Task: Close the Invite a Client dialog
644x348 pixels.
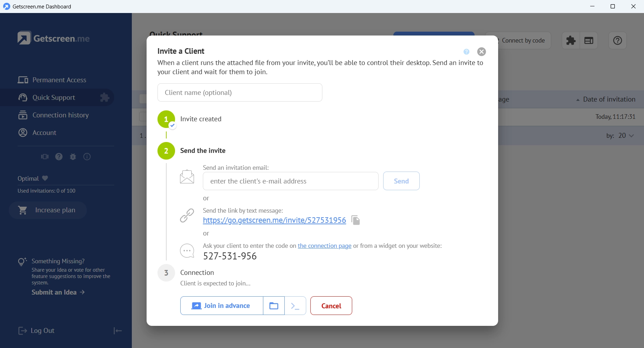Action: [x=481, y=52]
